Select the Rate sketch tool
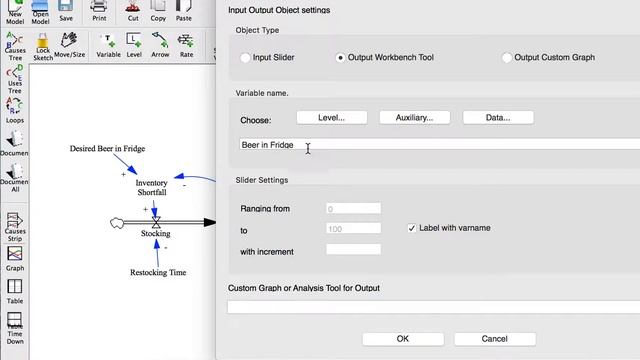 tap(186, 45)
